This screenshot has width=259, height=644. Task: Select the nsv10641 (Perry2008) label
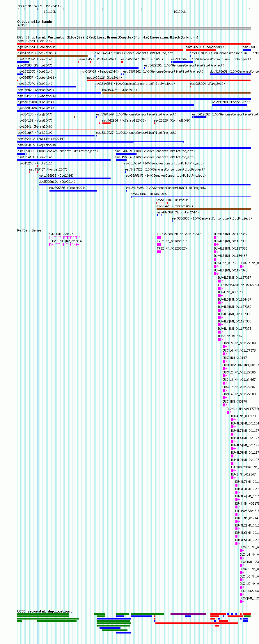click(35, 127)
